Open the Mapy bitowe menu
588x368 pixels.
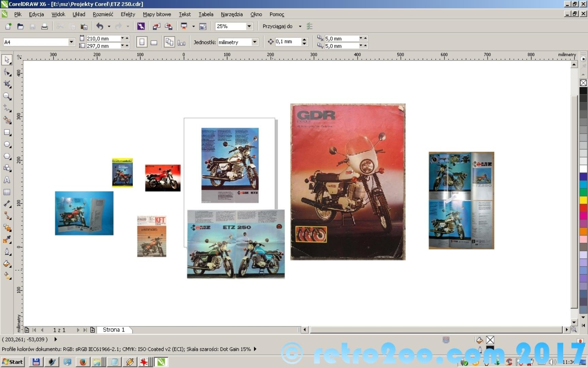(x=157, y=14)
